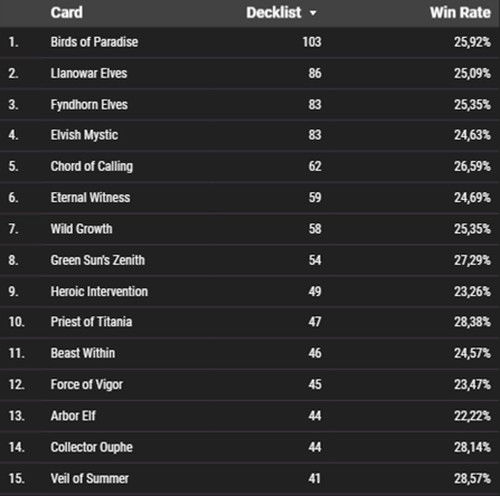Select the Fyndhorn Elves row

coord(250,105)
